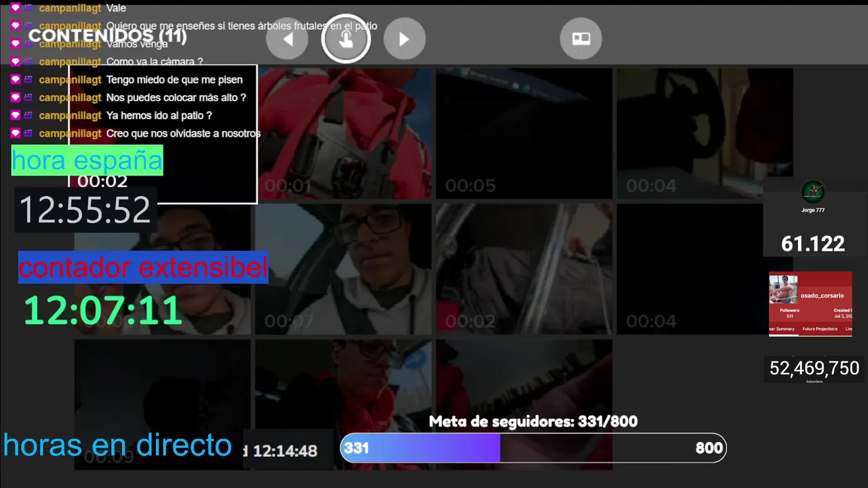This screenshot has height=488, width=868.
Task: Click purple badge beside 'Nos puedes colocar más alto ?'
Action: tap(28, 97)
